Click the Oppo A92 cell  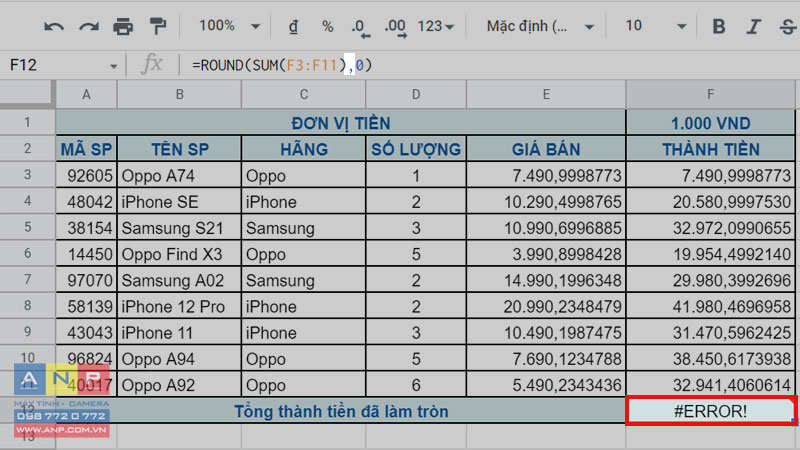[179, 385]
